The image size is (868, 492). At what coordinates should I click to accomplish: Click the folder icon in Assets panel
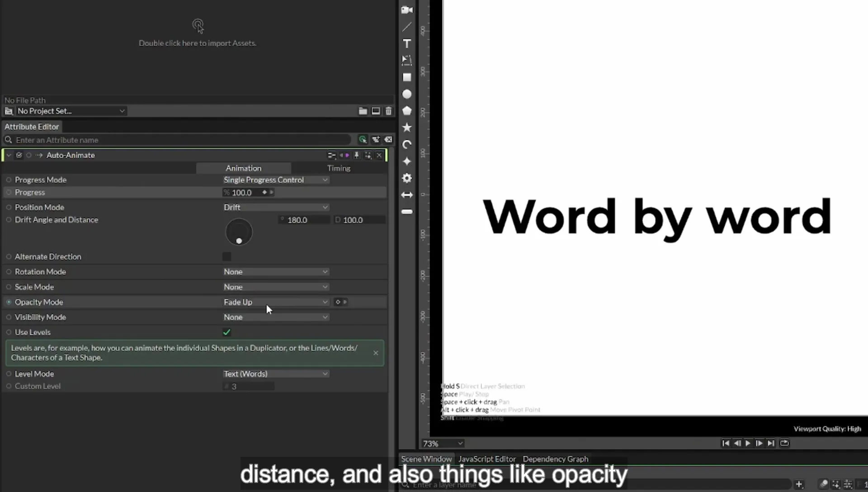pyautogui.click(x=363, y=111)
